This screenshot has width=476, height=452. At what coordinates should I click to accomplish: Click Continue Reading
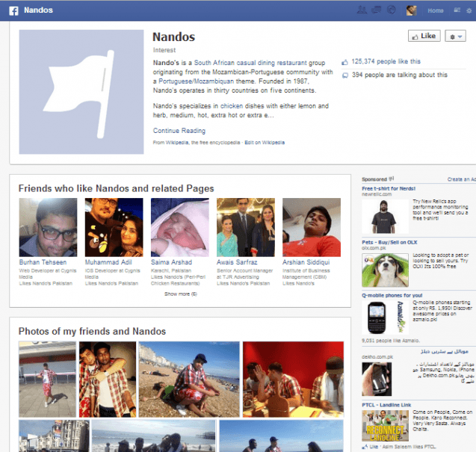tap(179, 131)
